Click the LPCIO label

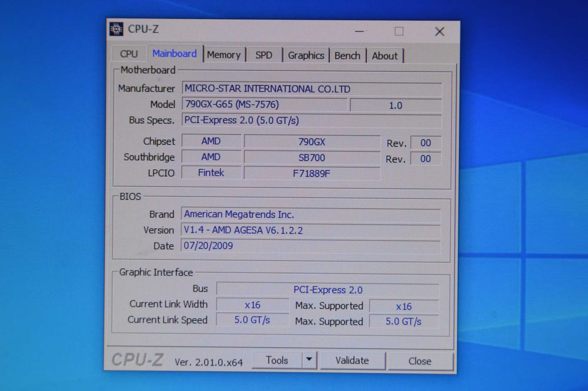click(161, 173)
